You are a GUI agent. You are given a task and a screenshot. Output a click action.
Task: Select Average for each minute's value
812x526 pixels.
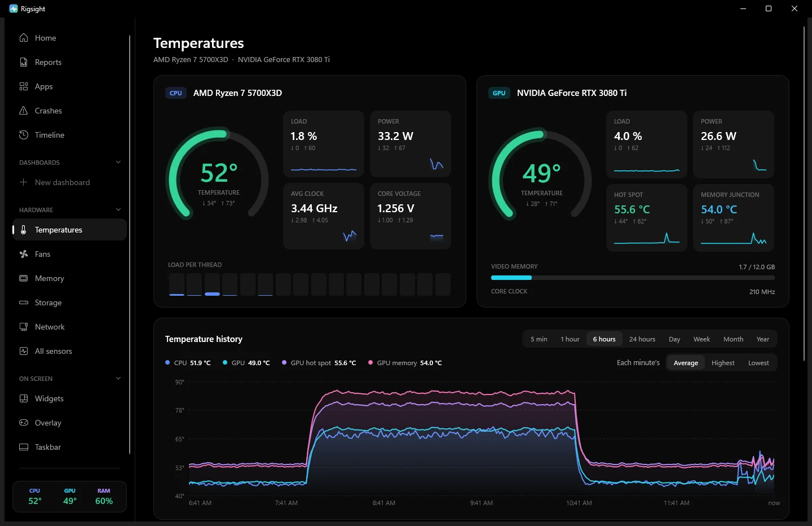[686, 363]
